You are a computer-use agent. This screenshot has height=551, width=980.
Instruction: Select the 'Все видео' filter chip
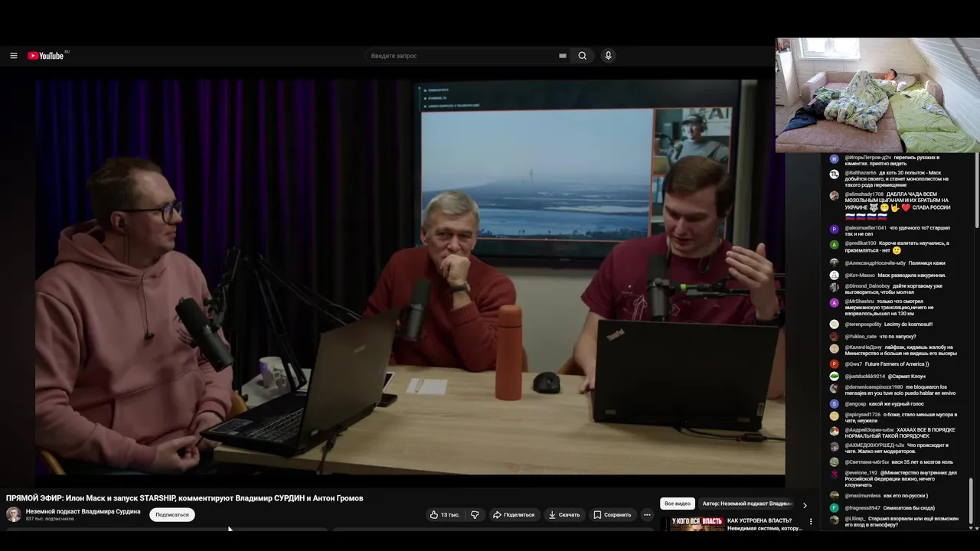[x=678, y=504]
